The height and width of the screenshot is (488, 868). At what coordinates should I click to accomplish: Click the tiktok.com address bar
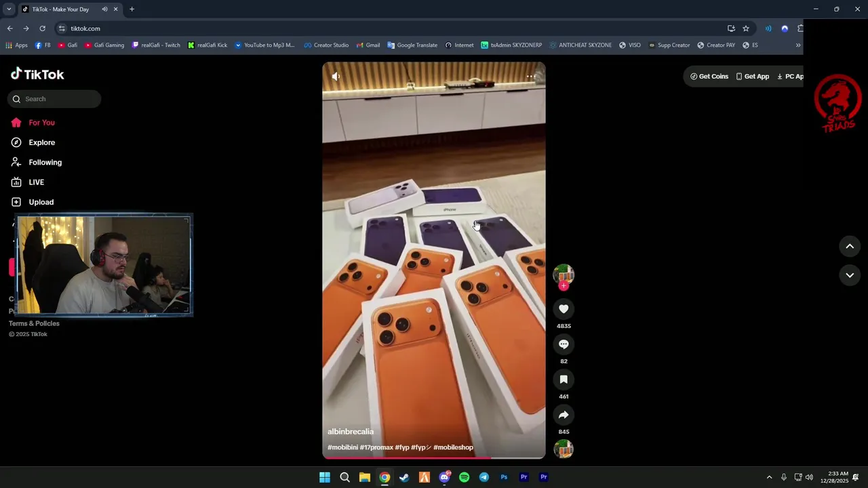click(393, 28)
